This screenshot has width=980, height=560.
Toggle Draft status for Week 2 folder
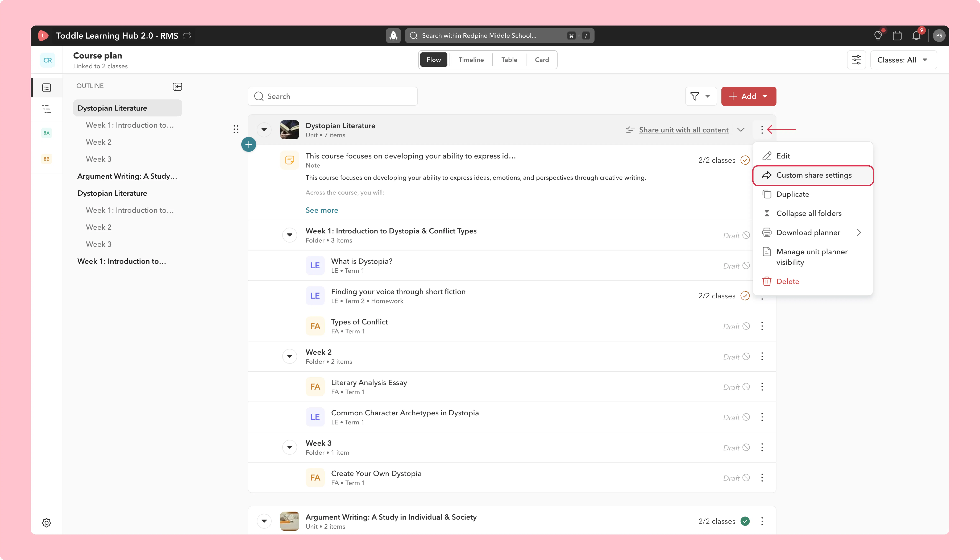pyautogui.click(x=746, y=357)
